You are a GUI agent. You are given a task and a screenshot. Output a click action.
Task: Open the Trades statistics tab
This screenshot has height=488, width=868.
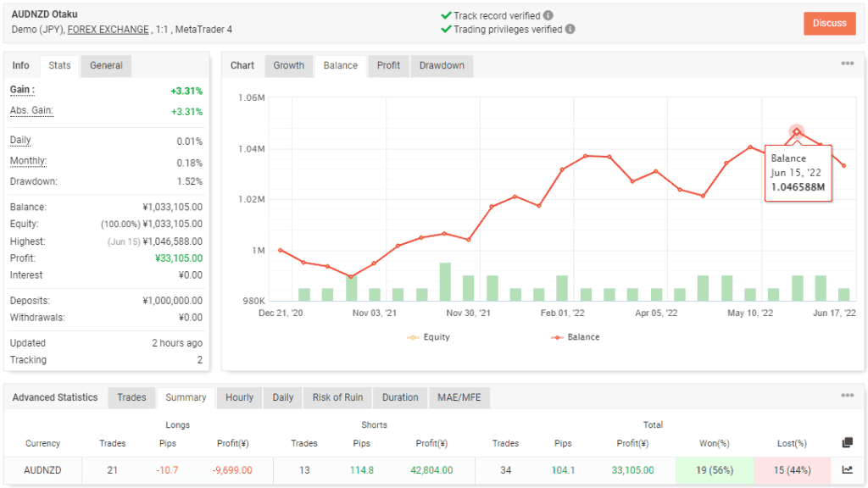131,397
